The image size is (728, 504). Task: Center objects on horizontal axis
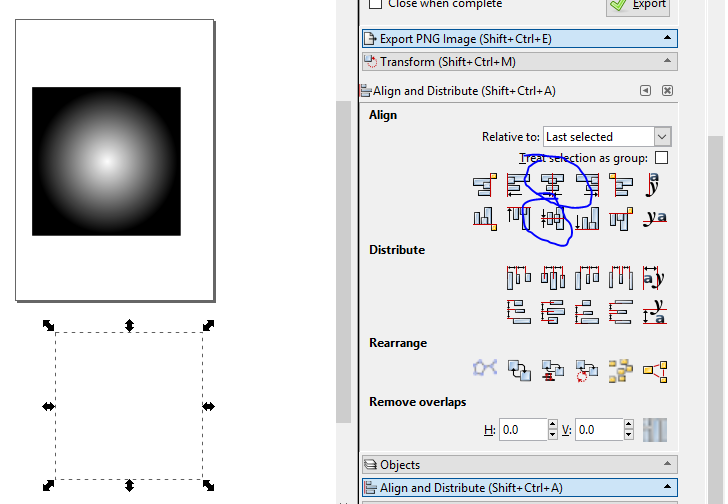tap(552, 219)
